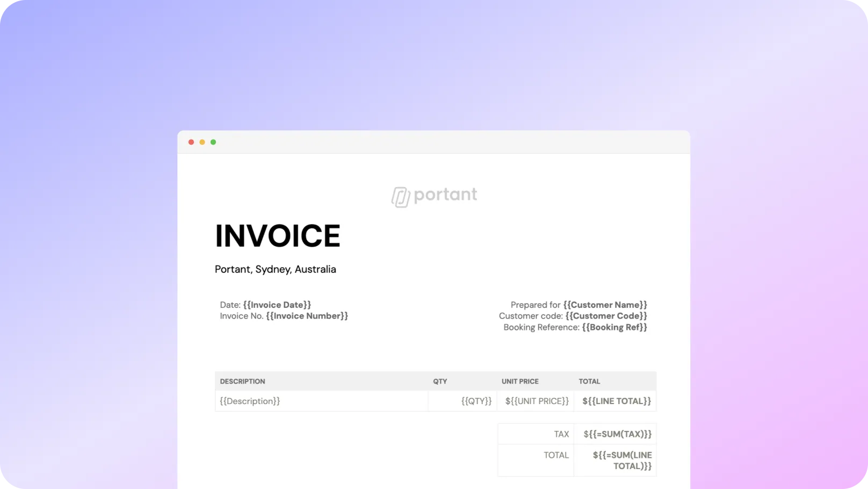The width and height of the screenshot is (868, 489).
Task: Click the Portant logo icon
Action: (401, 197)
